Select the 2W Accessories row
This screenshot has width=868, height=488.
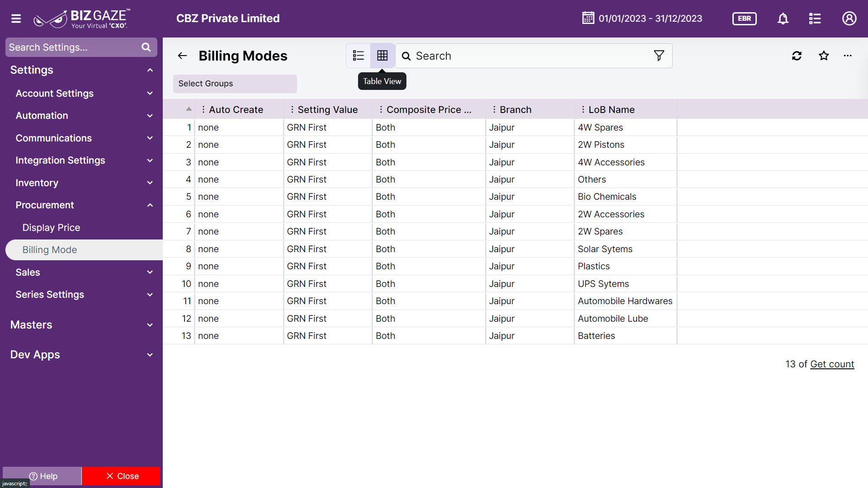pyautogui.click(x=515, y=214)
